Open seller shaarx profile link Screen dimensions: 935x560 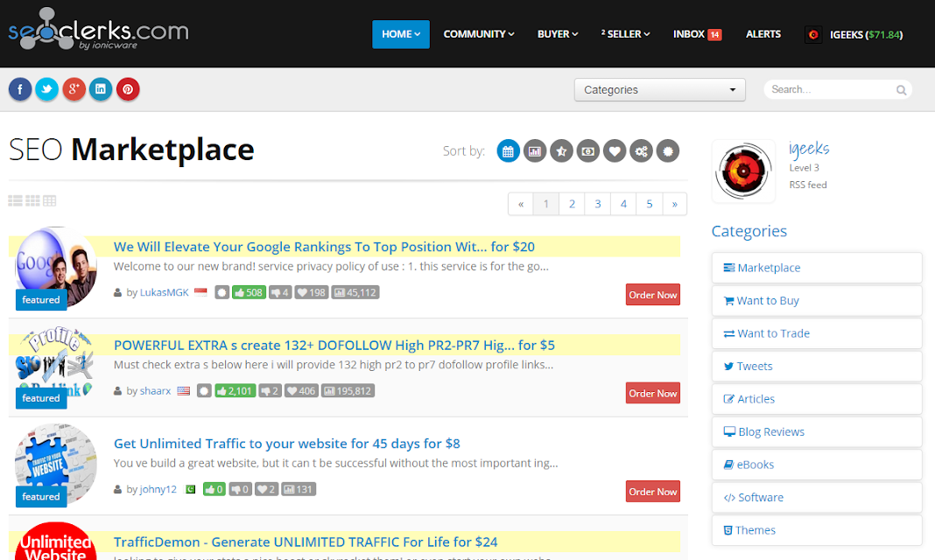click(x=155, y=391)
